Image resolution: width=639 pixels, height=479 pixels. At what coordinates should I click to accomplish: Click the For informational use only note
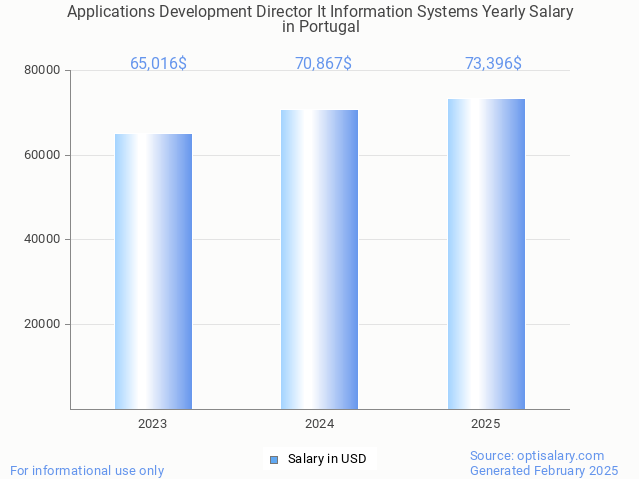[87, 471]
